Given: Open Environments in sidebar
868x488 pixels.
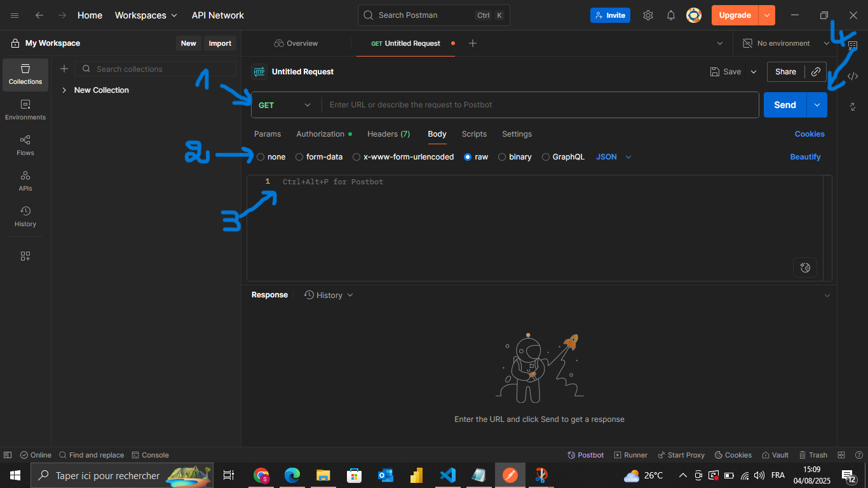Looking at the screenshot, I should (x=25, y=110).
